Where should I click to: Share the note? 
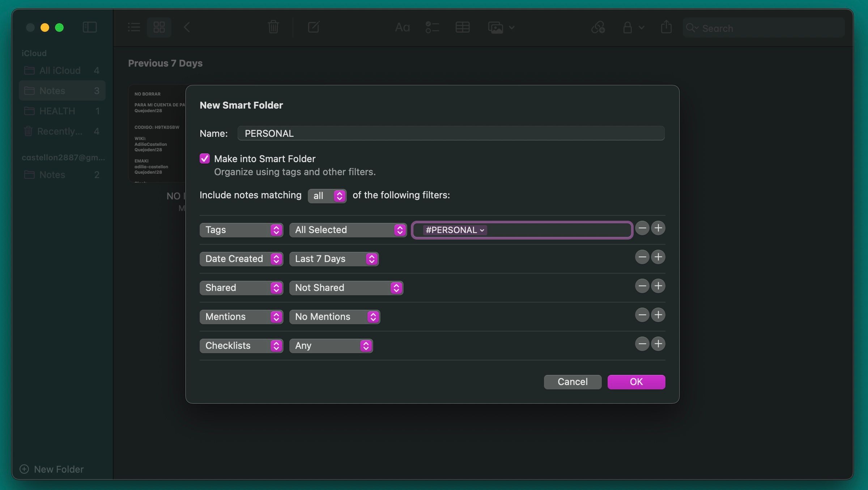pos(666,27)
